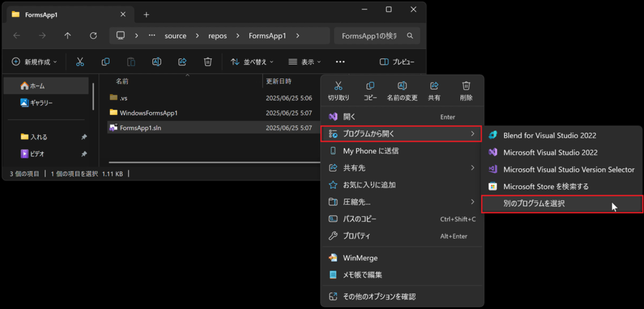Toggle the プレビュー preview pane
Viewport: 644px width, 309px height.
397,62
